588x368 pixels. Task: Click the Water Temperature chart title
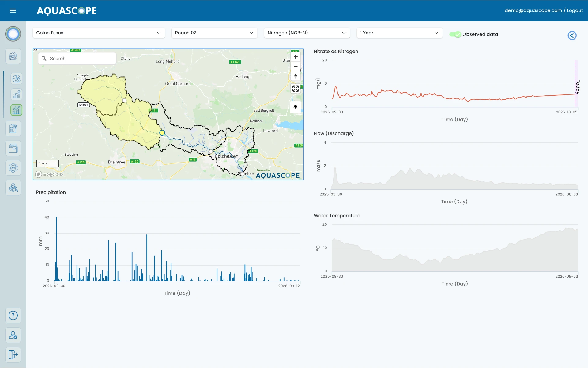[337, 216]
